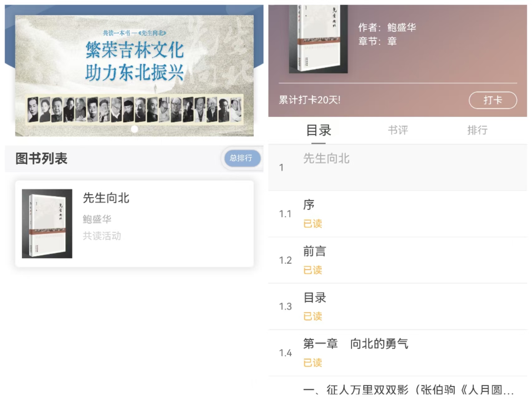The width and height of the screenshot is (532, 399).
Task: Click the 繁荣吉林文化 banner image
Action: (x=134, y=75)
